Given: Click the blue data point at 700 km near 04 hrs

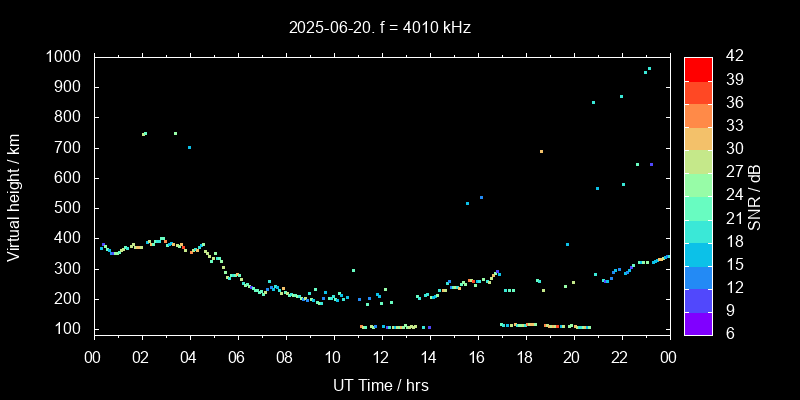Looking at the screenshot, I should tap(189, 148).
